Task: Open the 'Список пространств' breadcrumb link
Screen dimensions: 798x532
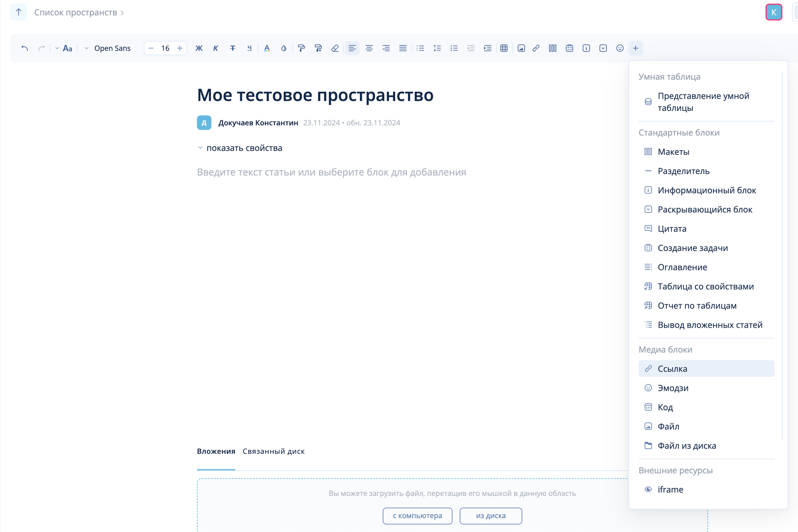Action: tap(75, 12)
